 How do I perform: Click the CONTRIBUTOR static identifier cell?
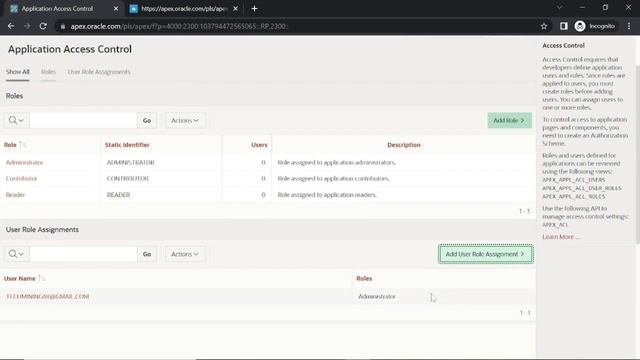pos(128,178)
